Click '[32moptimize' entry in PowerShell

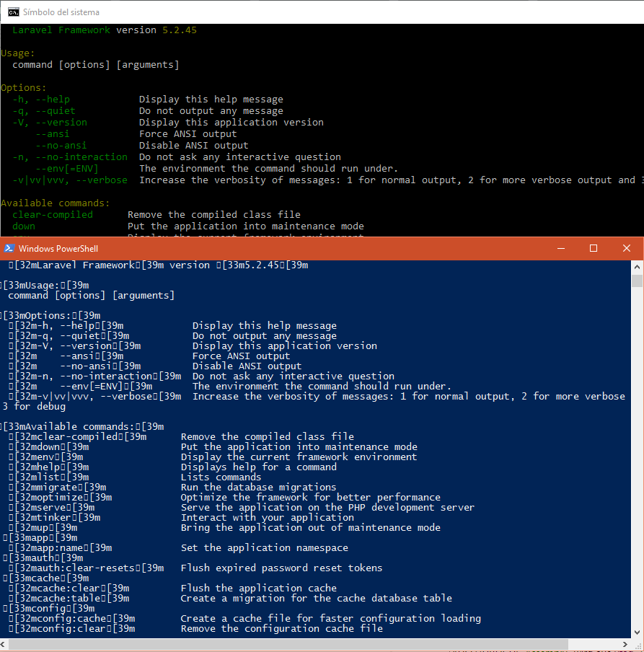(x=61, y=498)
